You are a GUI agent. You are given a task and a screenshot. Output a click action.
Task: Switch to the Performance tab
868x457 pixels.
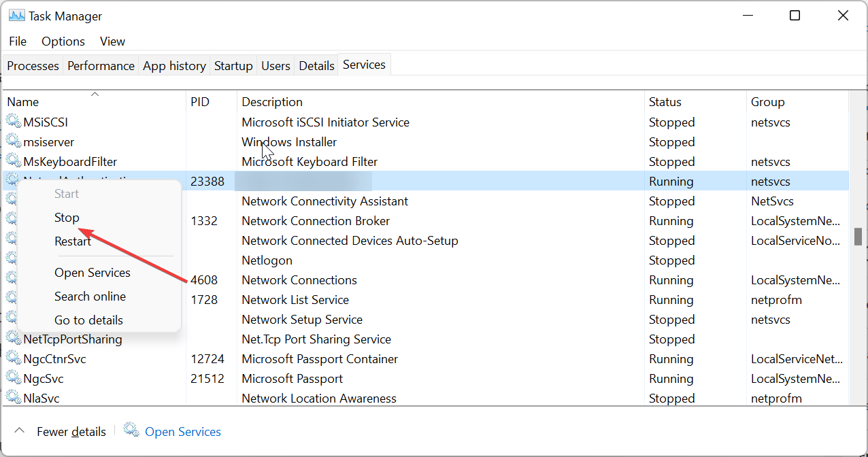[x=101, y=66]
